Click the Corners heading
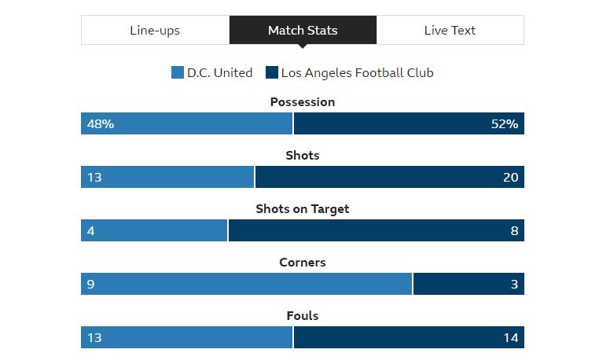The width and height of the screenshot is (599, 364). 303,263
